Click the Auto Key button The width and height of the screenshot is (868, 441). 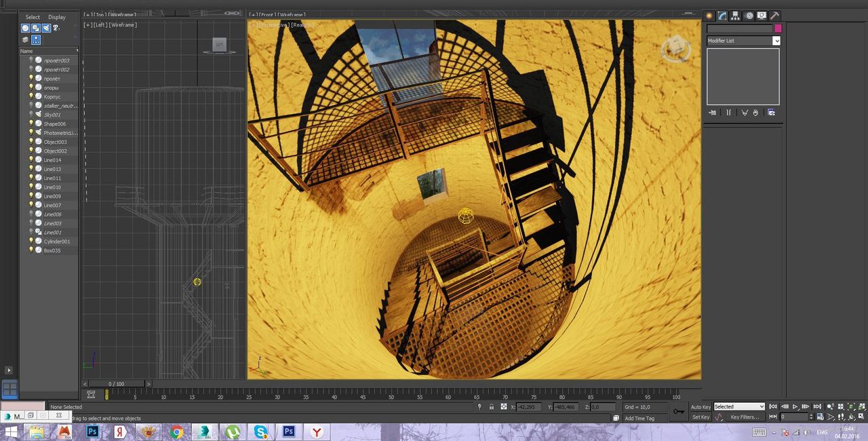click(x=701, y=407)
